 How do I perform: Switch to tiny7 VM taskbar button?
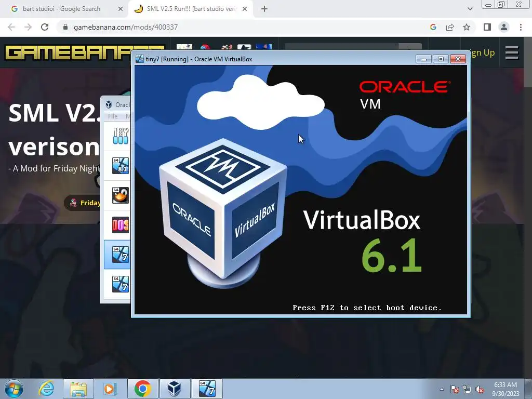(x=207, y=389)
